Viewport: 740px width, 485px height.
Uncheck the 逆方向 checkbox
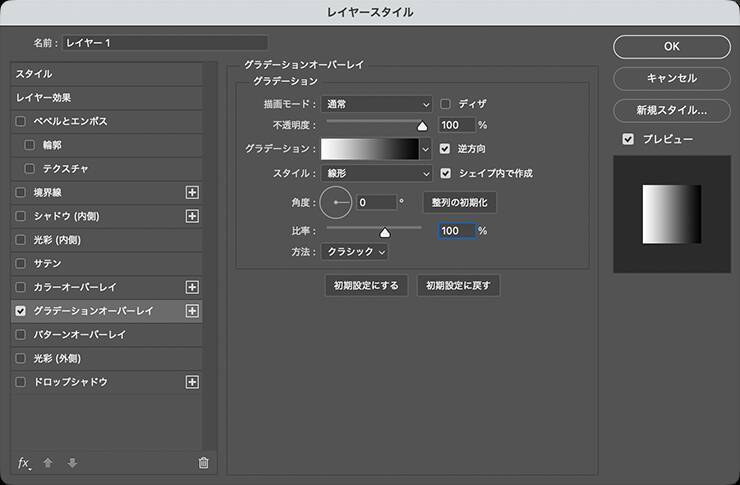(445, 149)
